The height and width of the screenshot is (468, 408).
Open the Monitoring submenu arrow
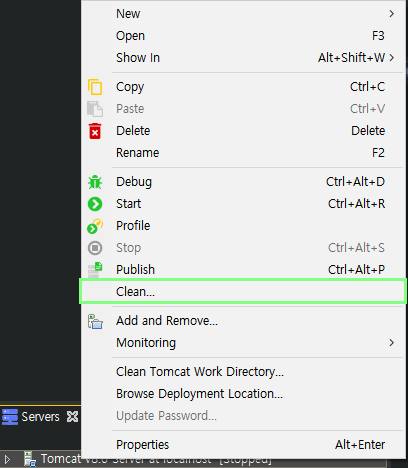(x=392, y=343)
